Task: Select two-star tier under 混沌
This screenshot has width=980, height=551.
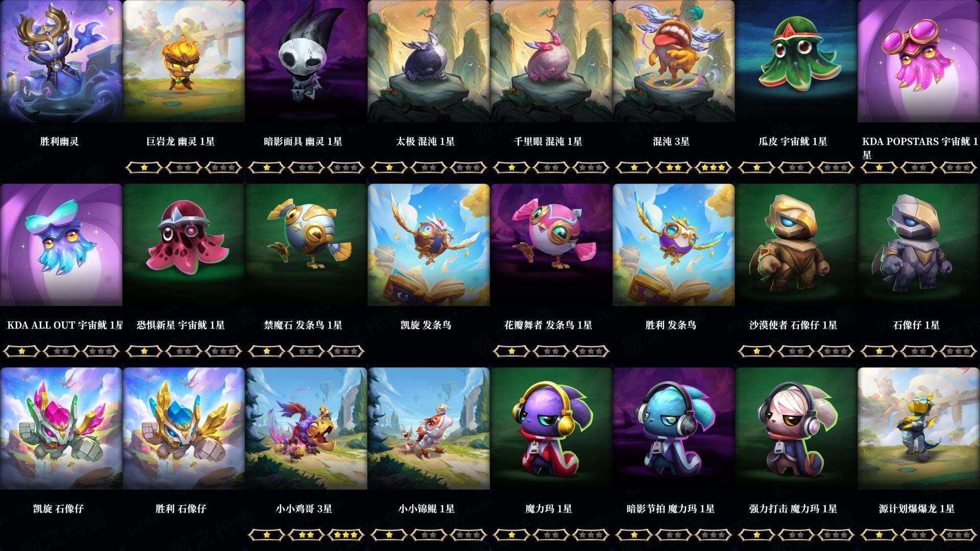Action: [674, 167]
